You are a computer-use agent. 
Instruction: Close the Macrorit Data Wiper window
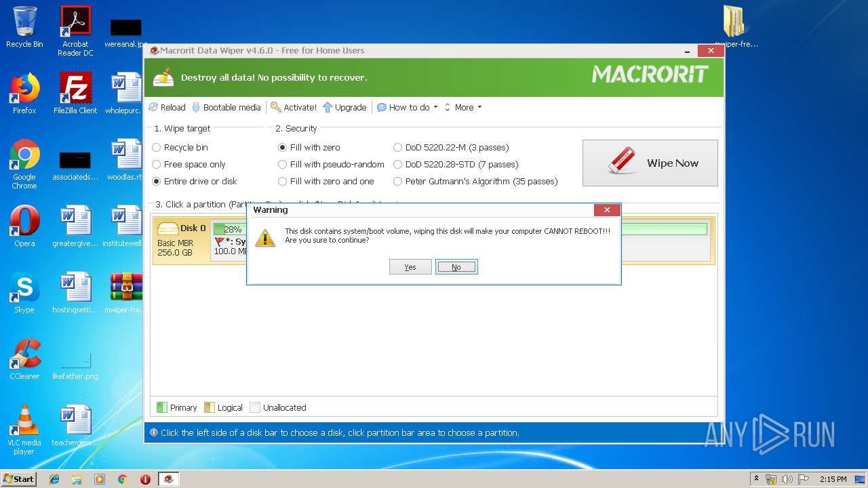710,50
